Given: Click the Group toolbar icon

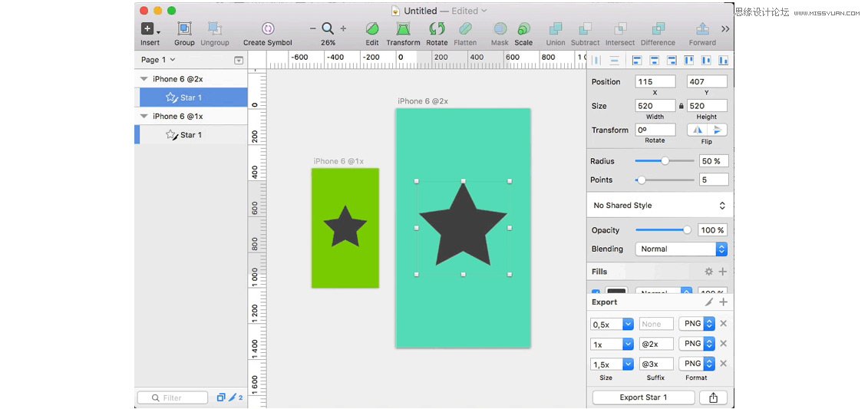Looking at the screenshot, I should pos(184,29).
